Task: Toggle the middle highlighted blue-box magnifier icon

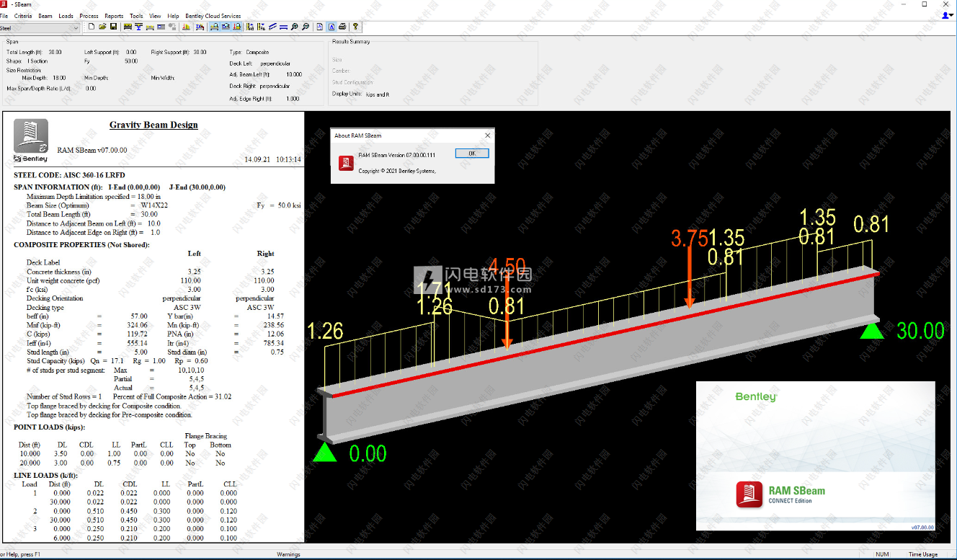Action: point(226,27)
